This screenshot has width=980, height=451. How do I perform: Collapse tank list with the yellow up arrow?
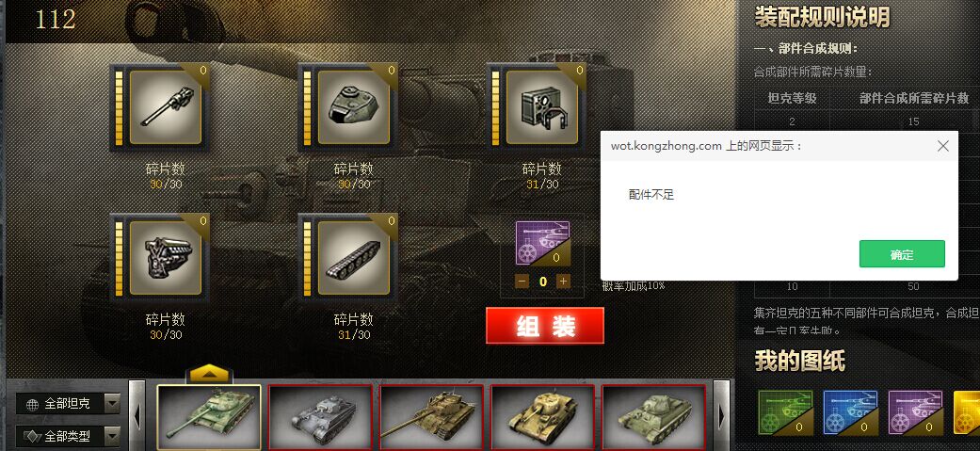[x=210, y=374]
